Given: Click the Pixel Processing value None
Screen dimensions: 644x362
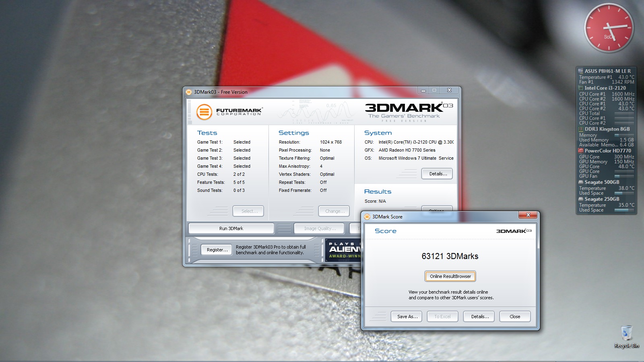Looking at the screenshot, I should click(325, 150).
